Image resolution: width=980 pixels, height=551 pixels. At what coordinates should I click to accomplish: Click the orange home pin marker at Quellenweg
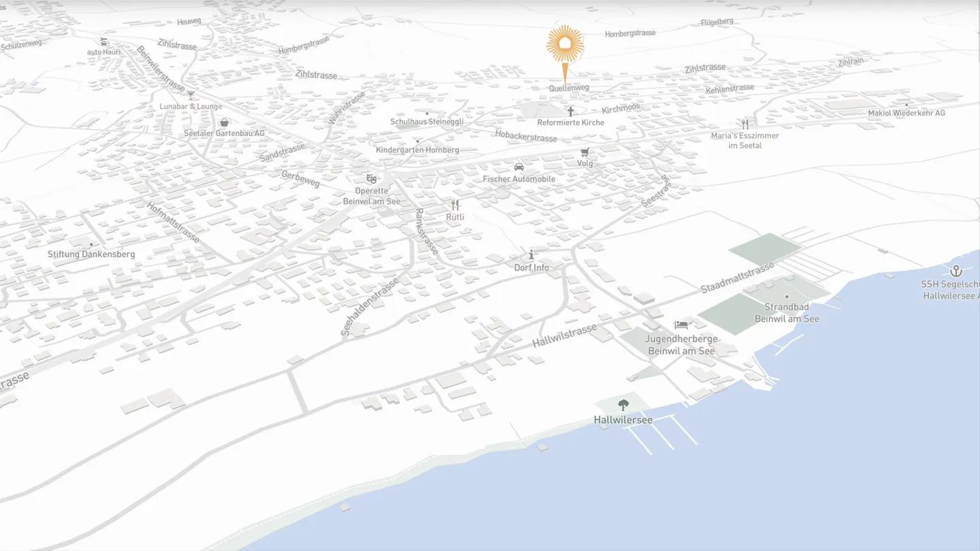tap(565, 46)
